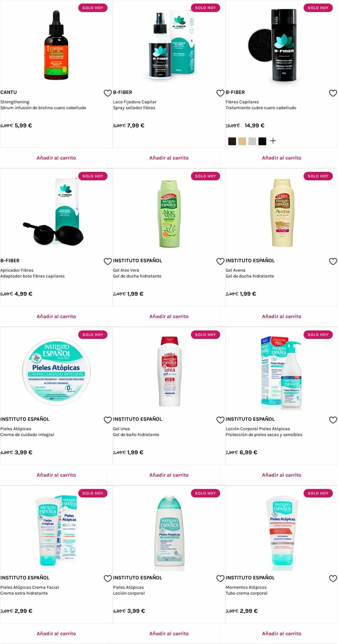Viewport: 338px width, 644px height.
Task: Select the beige fiber color swatch
Action: [242, 141]
